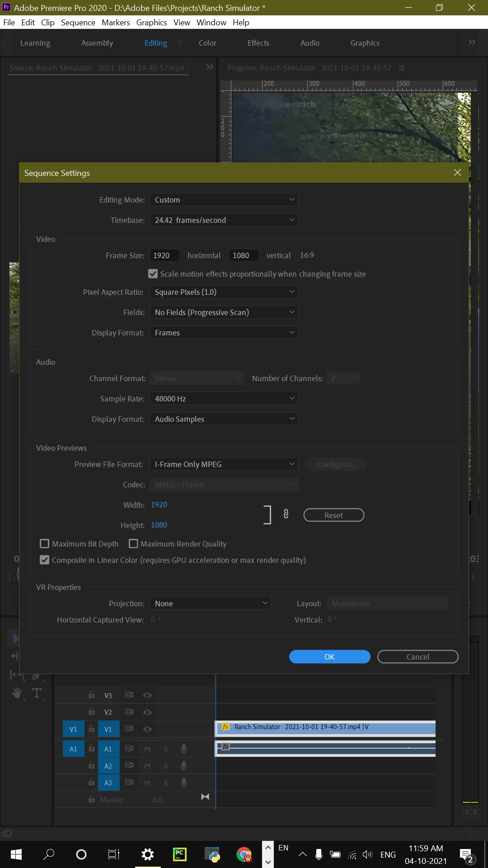Screen dimensions: 488x868
Task: Click Cancel in Sequence Settings
Action: [x=418, y=657]
